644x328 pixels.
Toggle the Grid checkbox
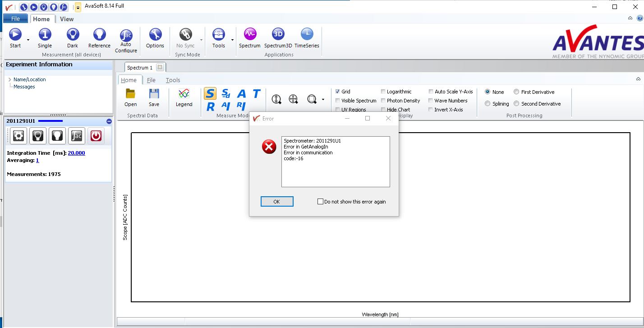338,92
